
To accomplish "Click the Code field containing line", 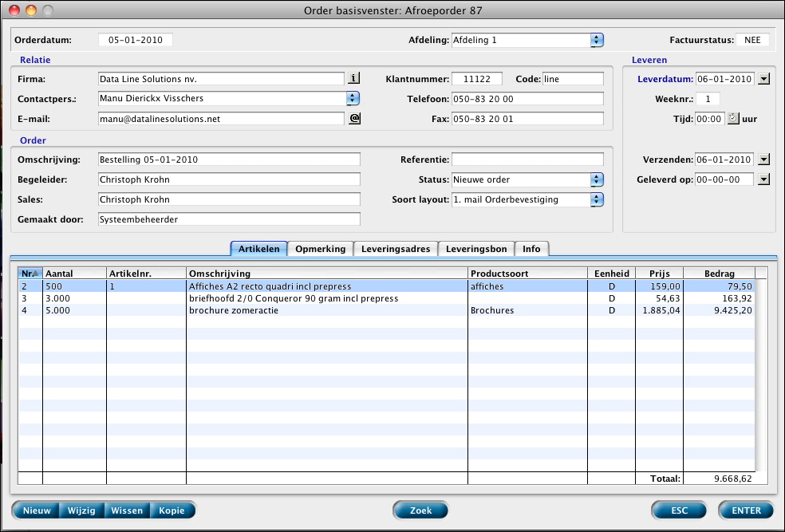I will (573, 79).
